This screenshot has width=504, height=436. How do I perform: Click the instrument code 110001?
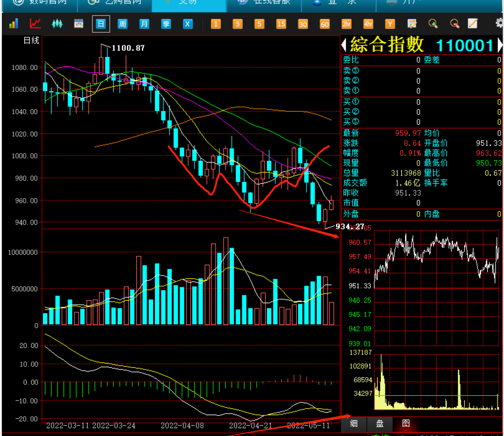click(464, 46)
